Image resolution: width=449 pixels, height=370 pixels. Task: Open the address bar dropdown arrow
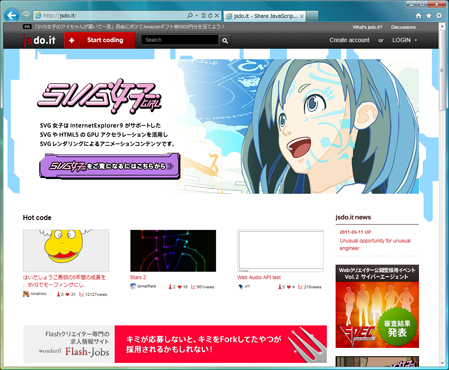tap(196, 15)
